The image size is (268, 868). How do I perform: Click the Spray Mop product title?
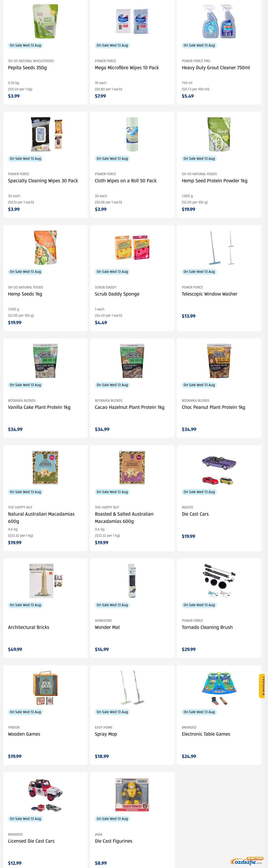pos(106,734)
